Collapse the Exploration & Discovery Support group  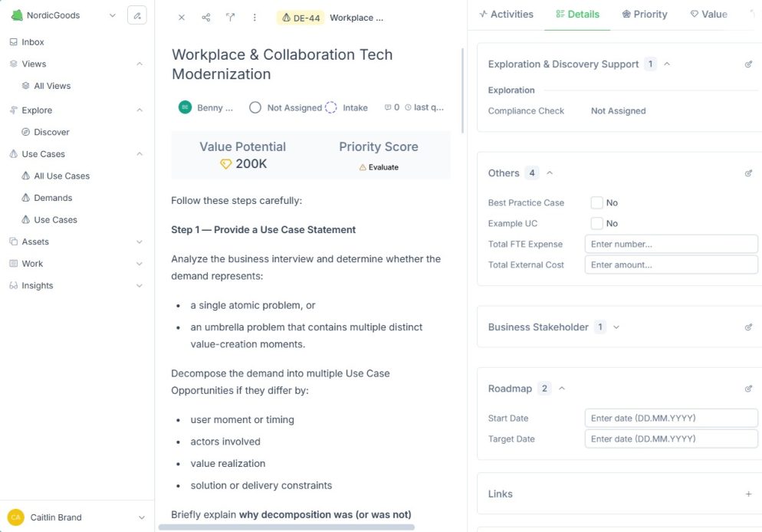(x=667, y=64)
